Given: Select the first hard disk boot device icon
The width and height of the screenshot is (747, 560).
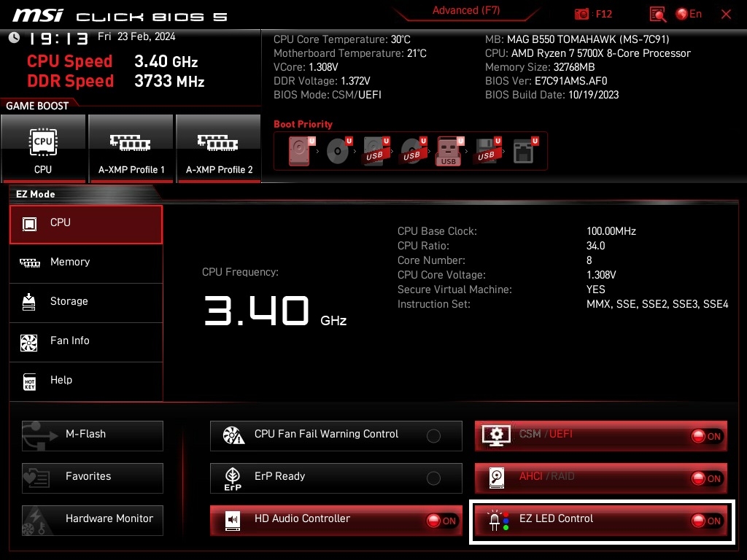Looking at the screenshot, I should coord(301,151).
